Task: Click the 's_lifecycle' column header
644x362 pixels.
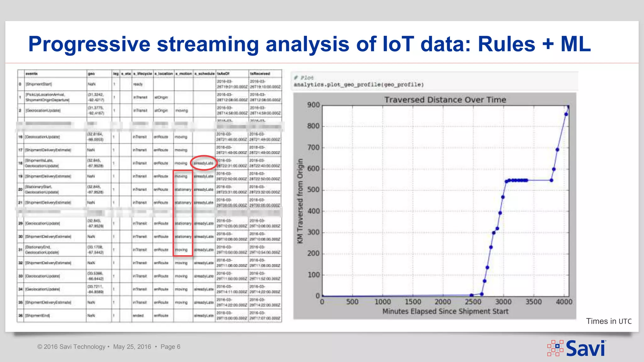Action: click(143, 74)
